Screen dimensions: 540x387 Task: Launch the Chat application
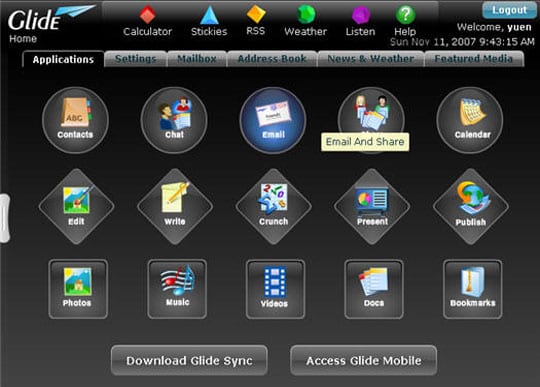[x=174, y=120]
